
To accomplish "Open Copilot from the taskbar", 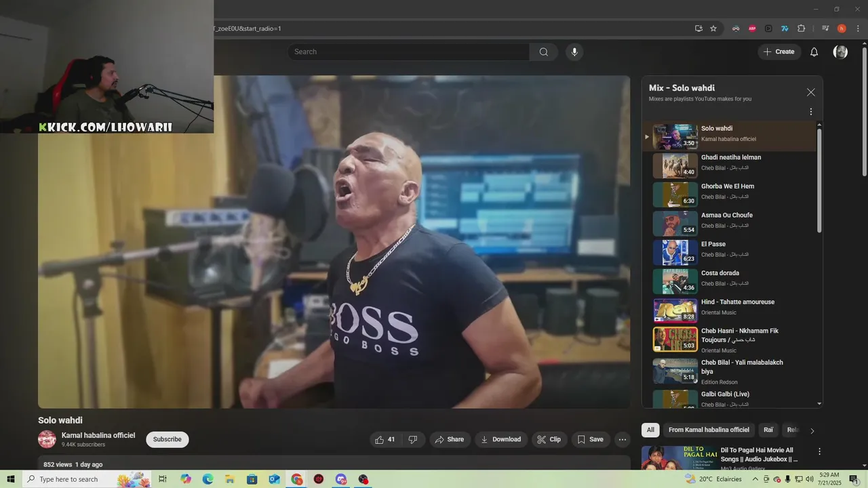I will click(186, 479).
